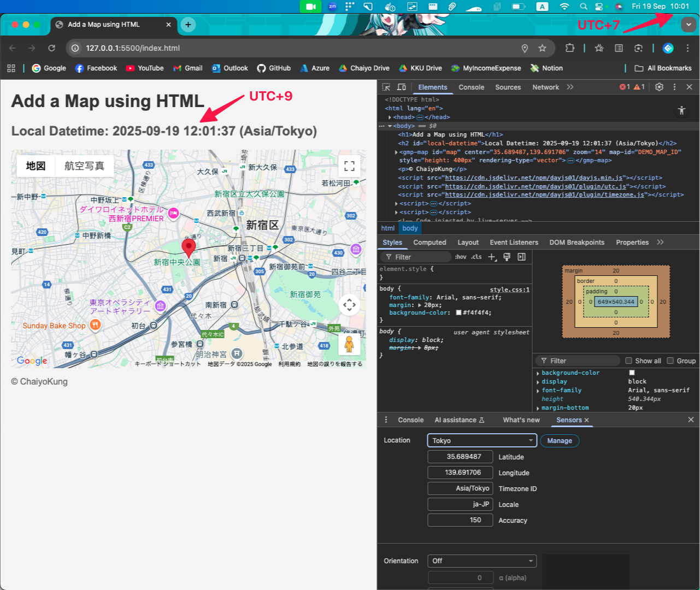Enable the Show all checkbox

point(628,361)
